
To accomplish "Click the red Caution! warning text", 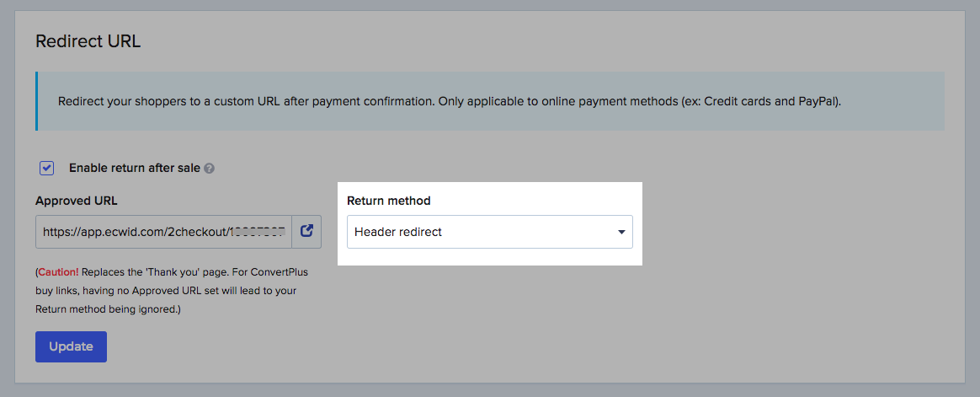I will tap(59, 273).
